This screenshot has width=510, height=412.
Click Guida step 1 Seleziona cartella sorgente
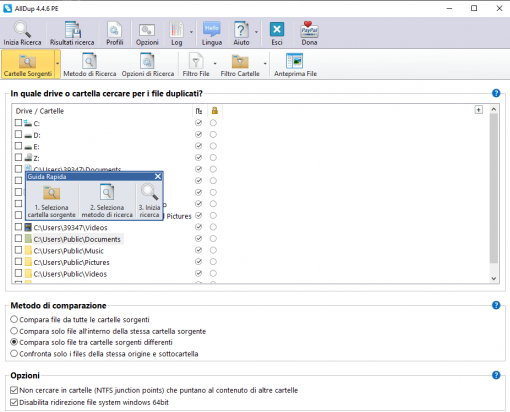[x=52, y=201]
